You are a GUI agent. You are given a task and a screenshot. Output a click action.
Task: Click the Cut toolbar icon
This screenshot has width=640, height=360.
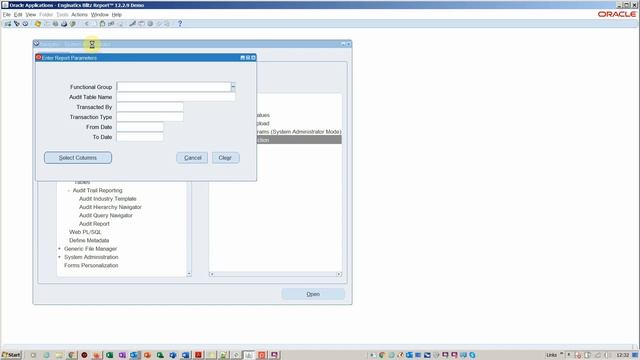(x=87, y=24)
